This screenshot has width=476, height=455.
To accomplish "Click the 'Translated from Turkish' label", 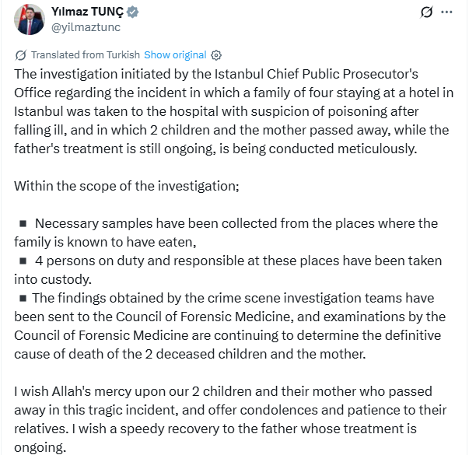I will pyautogui.click(x=85, y=55).
